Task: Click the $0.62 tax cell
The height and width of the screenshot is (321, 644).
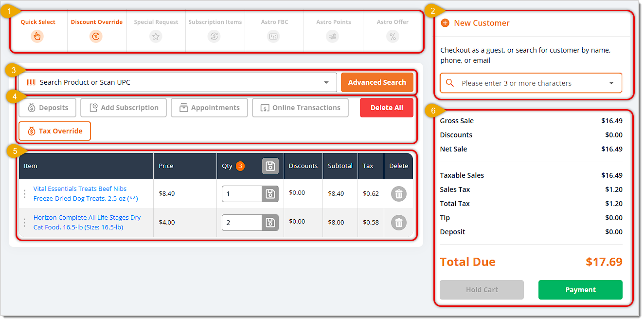Action: click(x=371, y=193)
